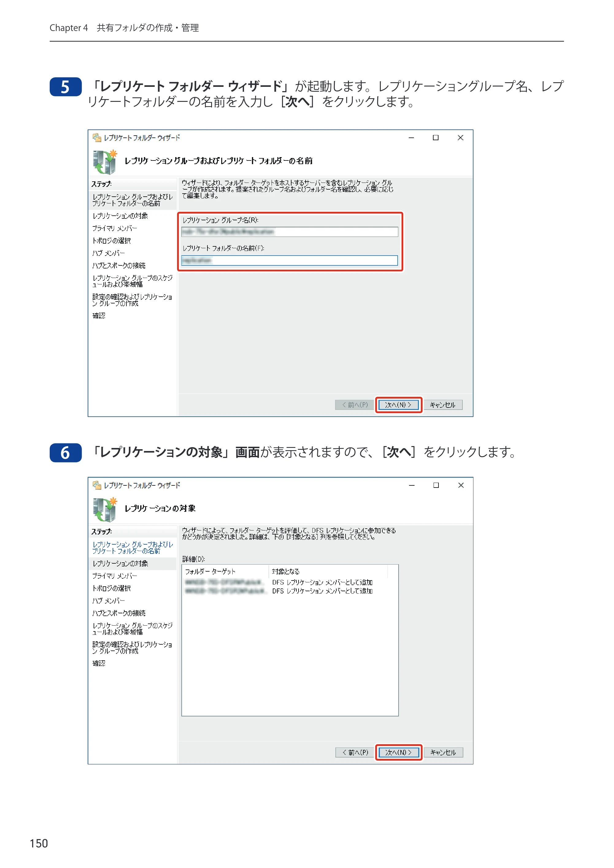Select step 確認 in upper window
614x868 pixels.
(x=99, y=316)
